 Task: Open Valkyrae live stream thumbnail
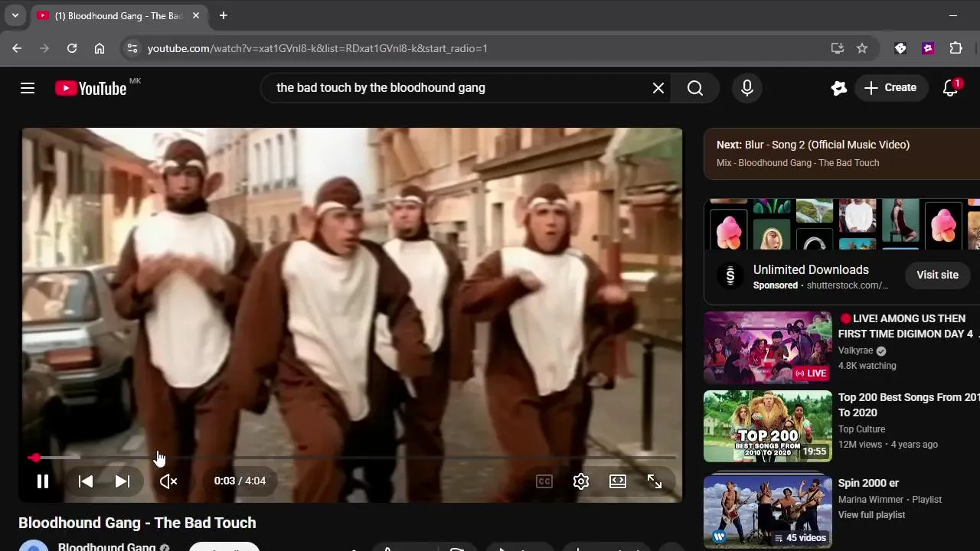767,347
